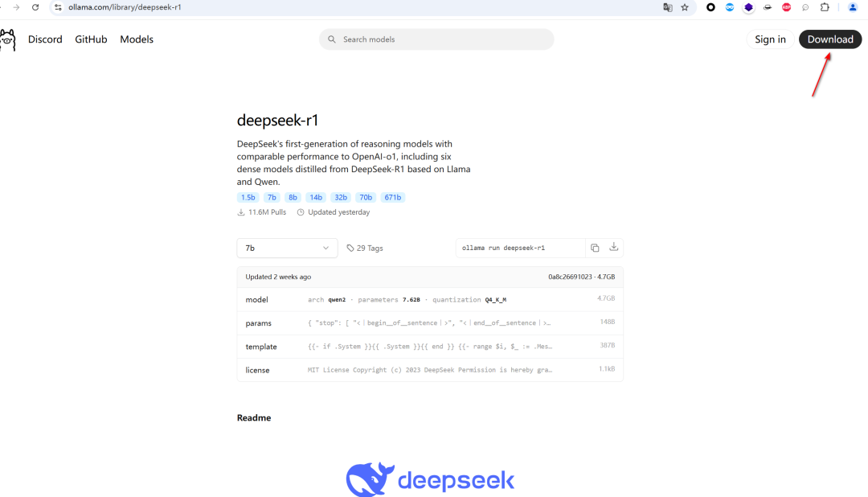Click the Ollama llama logo

[7, 40]
